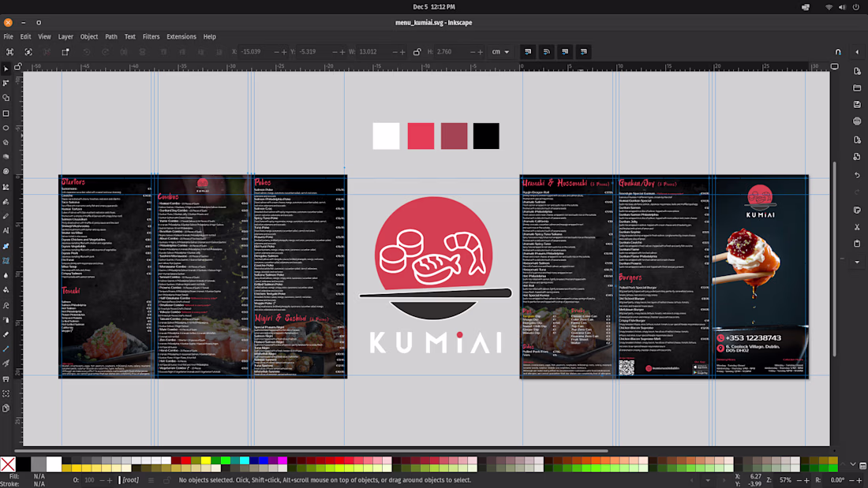Click the Cut scissors icon
This screenshot has height=488, width=868.
[857, 227]
